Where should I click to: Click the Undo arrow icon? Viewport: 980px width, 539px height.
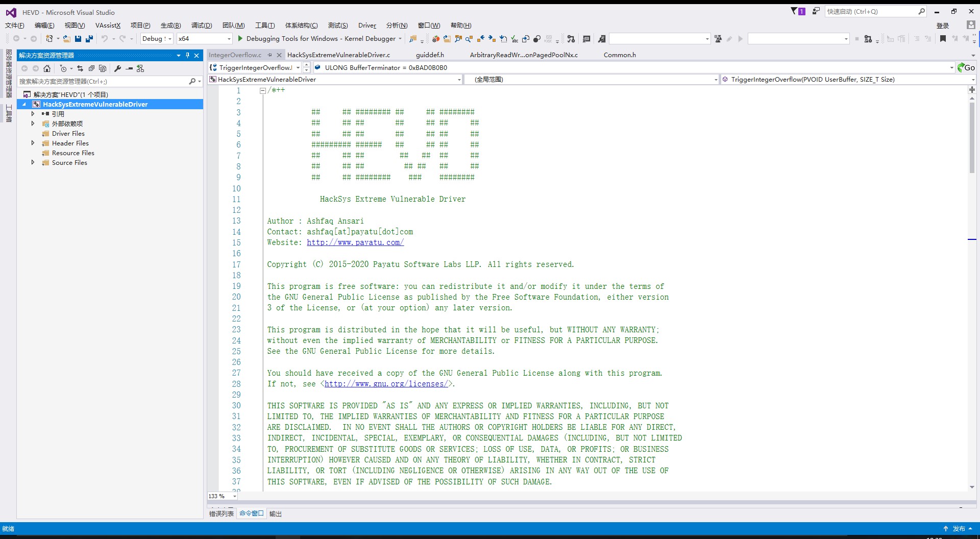point(105,39)
